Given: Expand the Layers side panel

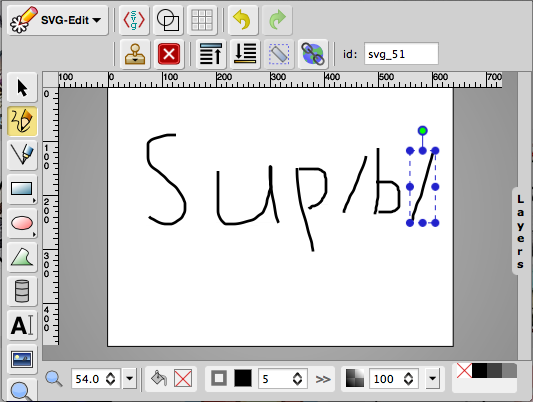Looking at the screenshot, I should pos(520,231).
